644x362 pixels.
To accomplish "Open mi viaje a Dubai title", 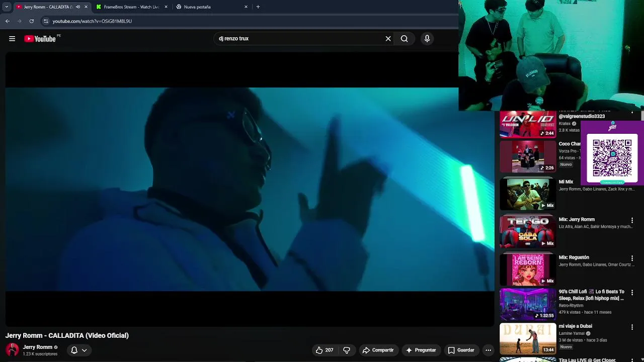I will [x=575, y=326].
